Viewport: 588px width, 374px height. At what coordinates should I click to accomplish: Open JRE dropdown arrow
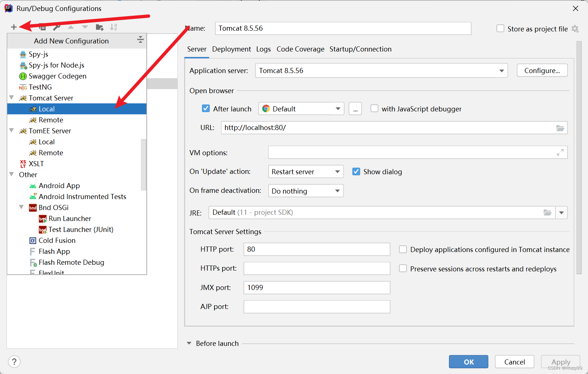click(561, 213)
